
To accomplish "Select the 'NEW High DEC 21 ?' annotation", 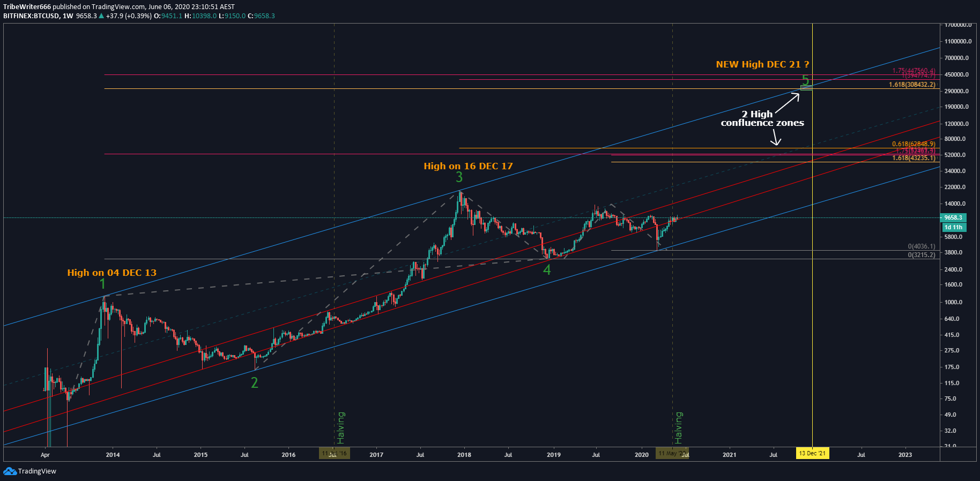I will pyautogui.click(x=762, y=64).
